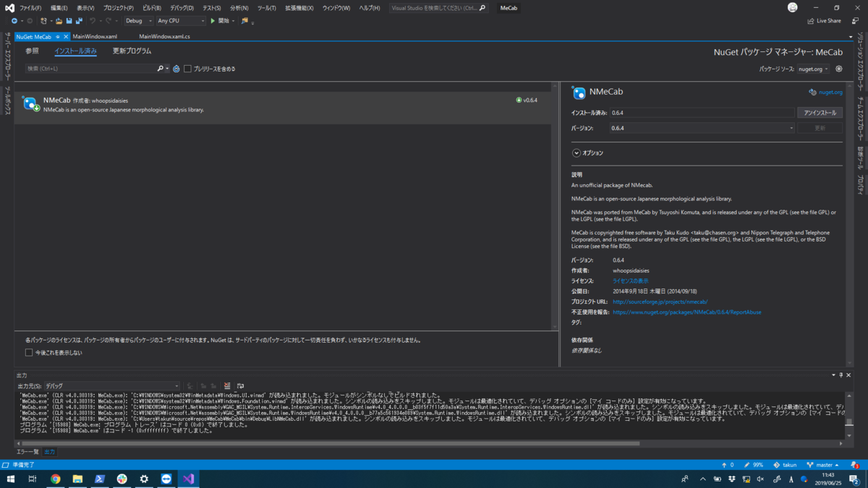This screenshot has width=868, height=488.
Task: Toggle the 'プレリリースを含める' checkbox
Action: (x=187, y=69)
